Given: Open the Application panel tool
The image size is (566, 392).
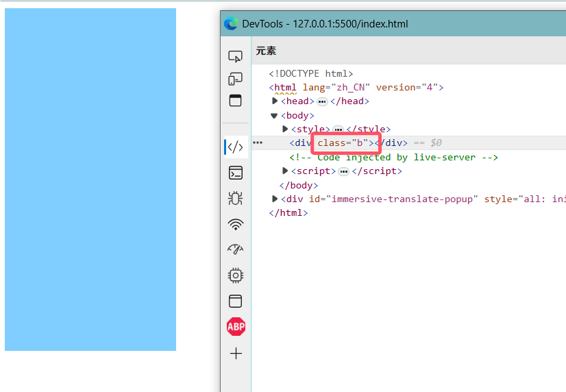Looking at the screenshot, I should (236, 301).
